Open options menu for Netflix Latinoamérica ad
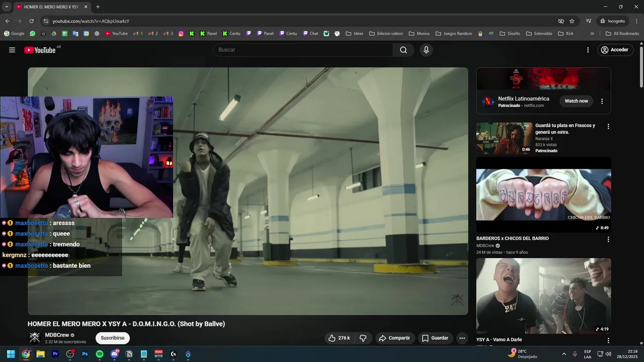Viewport: 644px width, 362px height. [602, 101]
